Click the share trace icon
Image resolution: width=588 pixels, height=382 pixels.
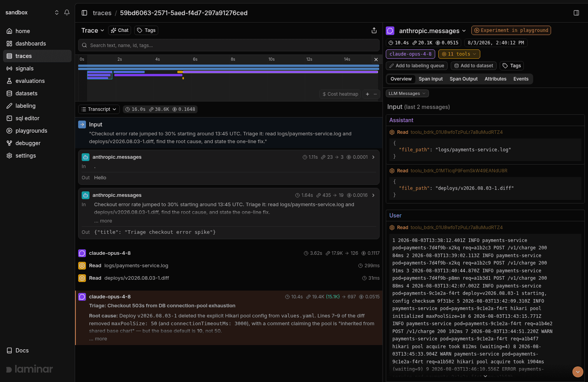[x=374, y=30]
